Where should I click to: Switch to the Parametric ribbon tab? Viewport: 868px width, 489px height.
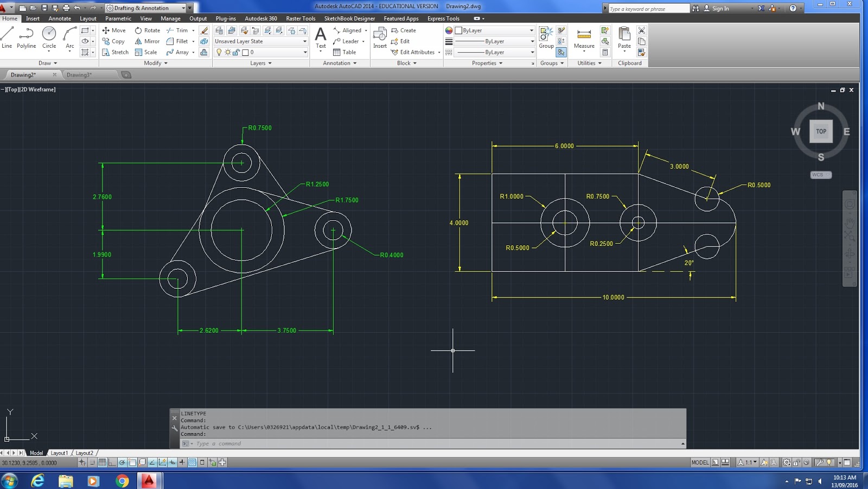click(118, 18)
